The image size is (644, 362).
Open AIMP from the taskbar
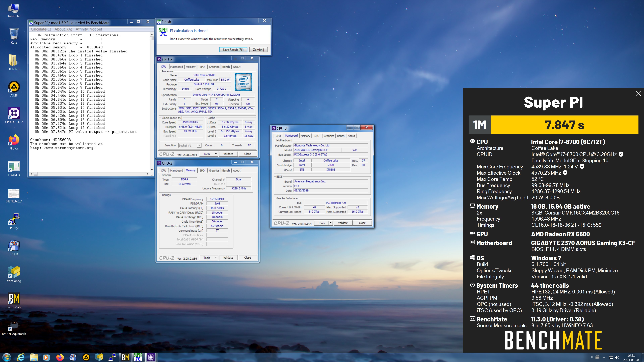pos(86,357)
